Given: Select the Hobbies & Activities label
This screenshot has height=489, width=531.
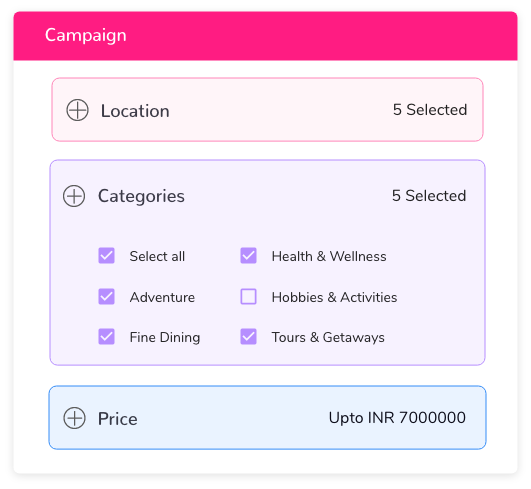Looking at the screenshot, I should point(334,297).
